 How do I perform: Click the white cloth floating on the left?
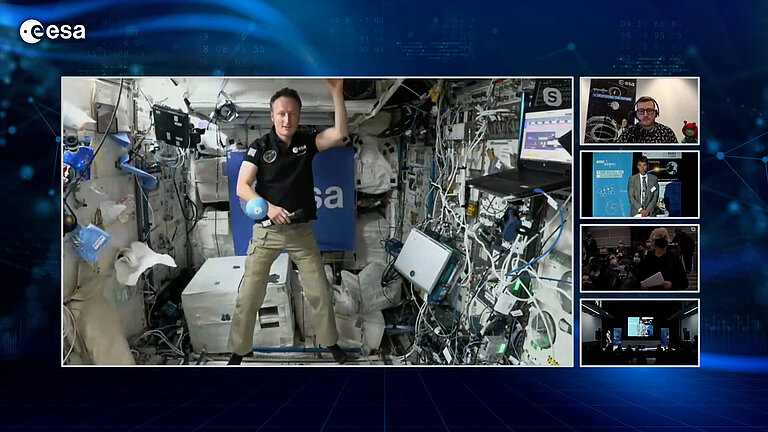pos(138,260)
